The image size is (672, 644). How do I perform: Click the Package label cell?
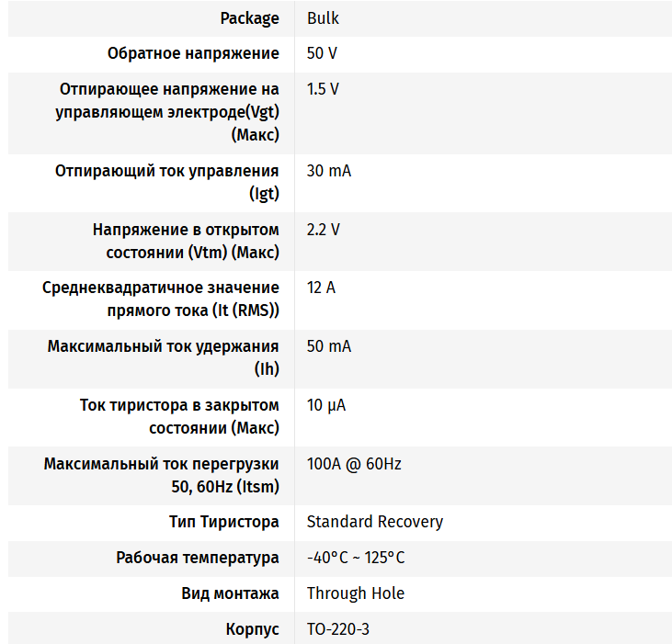point(249,18)
